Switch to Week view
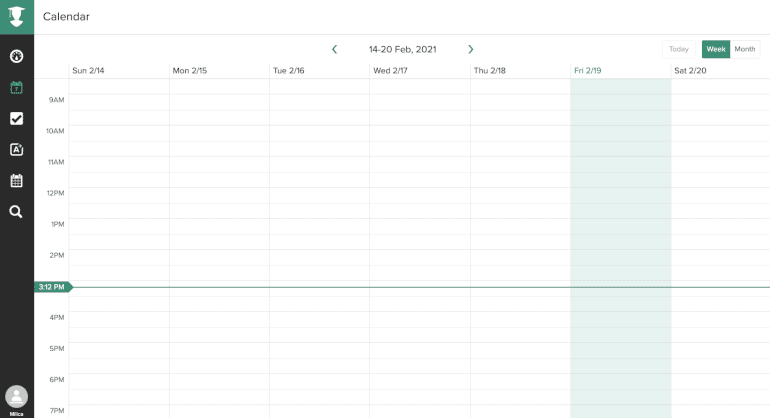 point(716,49)
